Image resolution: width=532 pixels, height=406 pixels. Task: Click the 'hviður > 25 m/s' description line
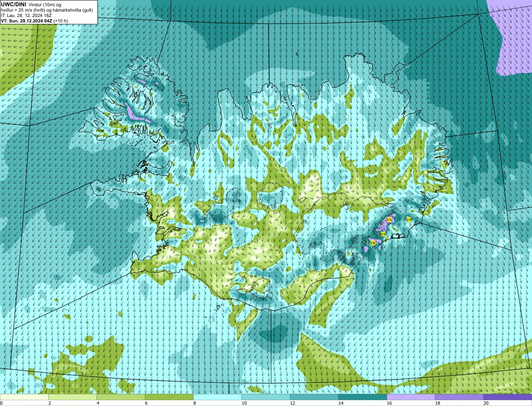click(x=47, y=10)
